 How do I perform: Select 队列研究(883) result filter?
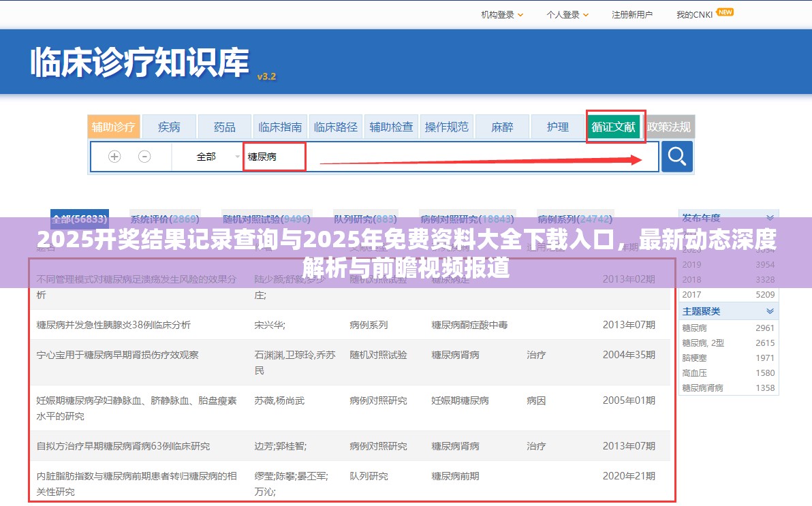(365, 219)
